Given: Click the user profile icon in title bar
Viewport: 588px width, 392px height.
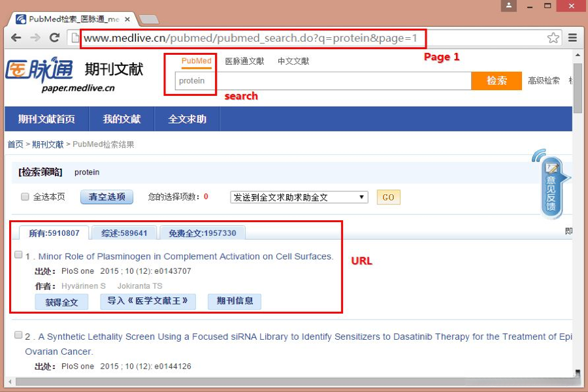Looking at the screenshot, I should [x=509, y=6].
